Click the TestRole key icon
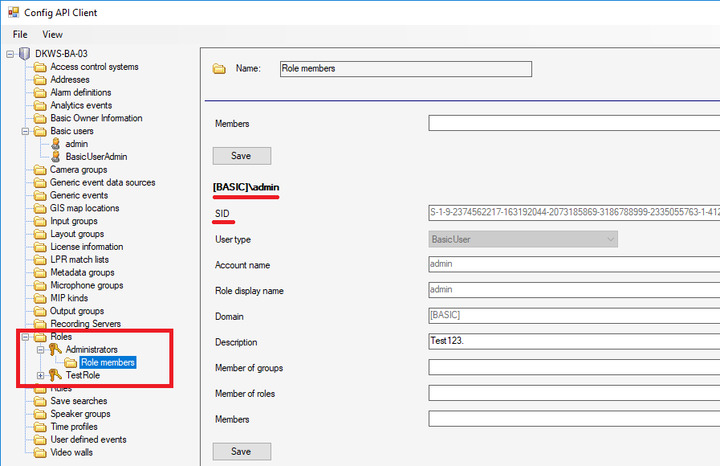720x466 pixels. pyautogui.click(x=56, y=375)
